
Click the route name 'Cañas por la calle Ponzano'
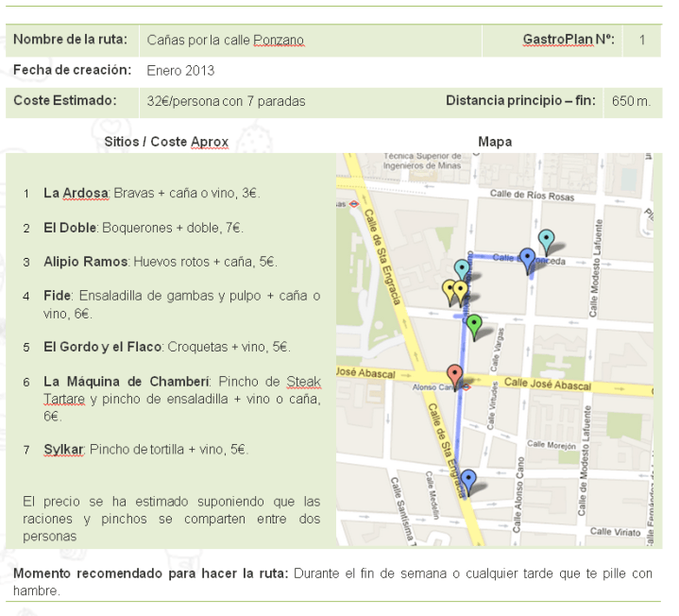(x=225, y=41)
